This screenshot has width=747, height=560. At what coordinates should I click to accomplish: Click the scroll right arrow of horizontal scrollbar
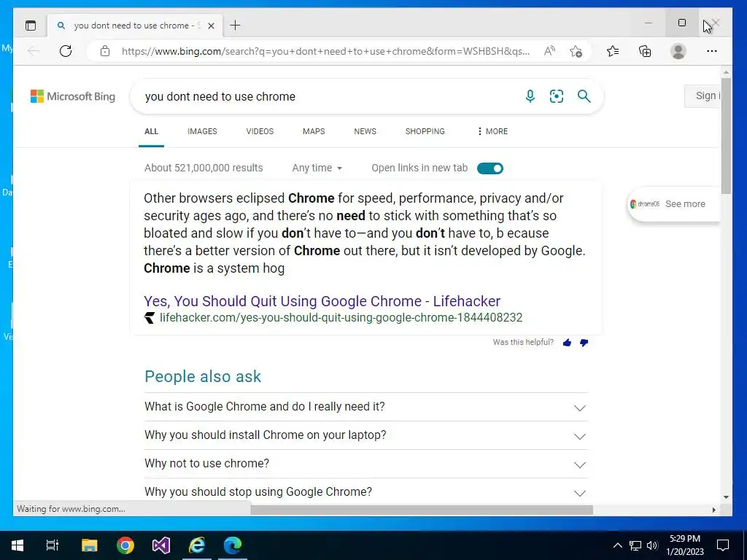pos(713,510)
